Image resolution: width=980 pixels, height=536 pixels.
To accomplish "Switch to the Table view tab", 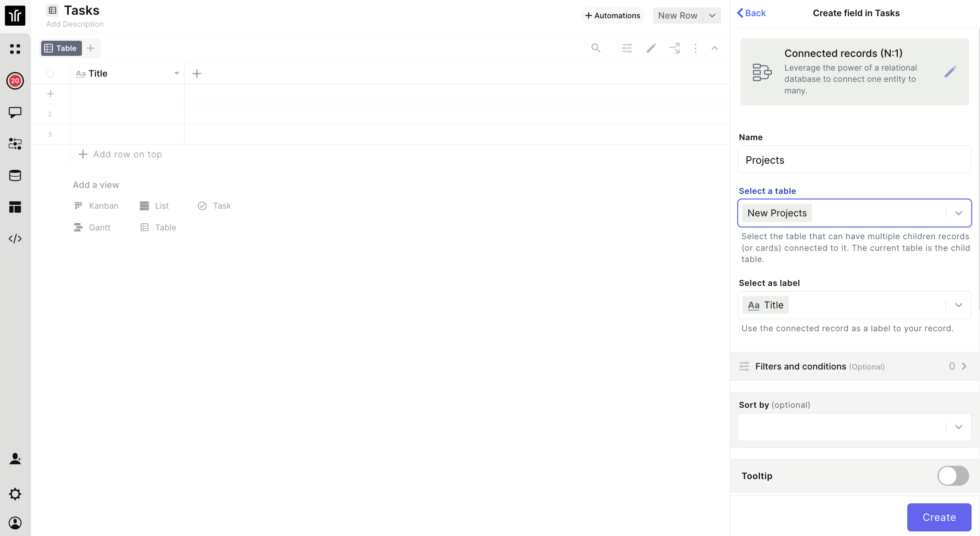I will (x=61, y=48).
